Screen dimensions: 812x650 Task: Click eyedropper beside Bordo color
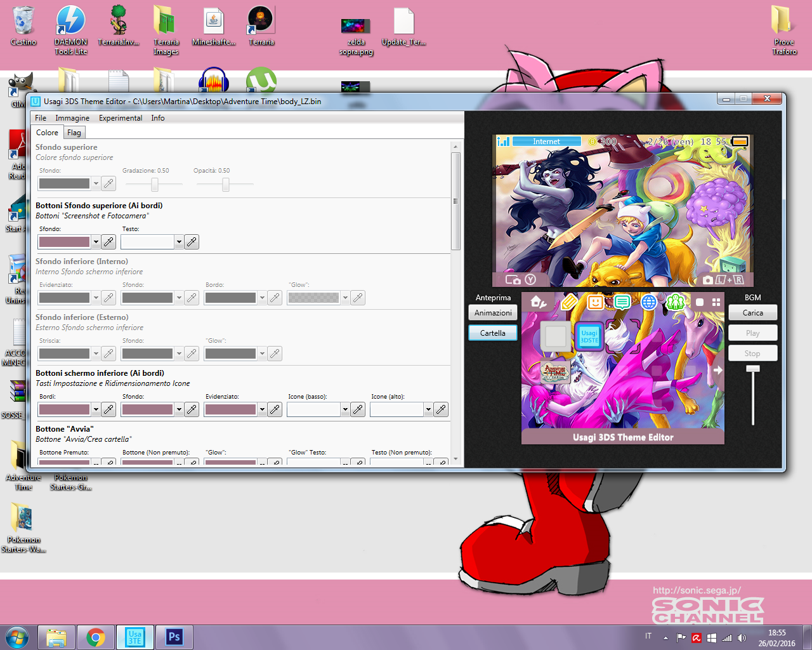pos(275,298)
